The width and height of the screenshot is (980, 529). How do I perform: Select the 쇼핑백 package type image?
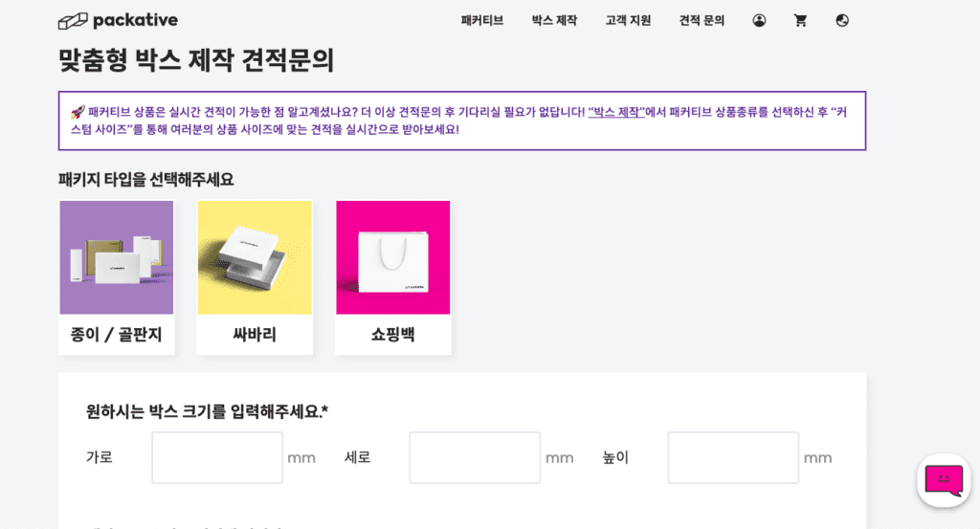tap(392, 257)
